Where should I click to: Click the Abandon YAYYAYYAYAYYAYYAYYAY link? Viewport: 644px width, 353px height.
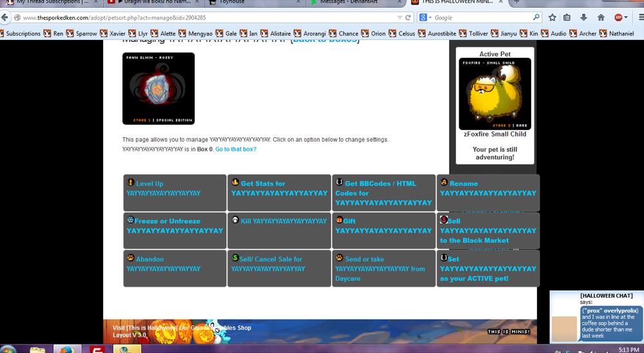point(164,264)
